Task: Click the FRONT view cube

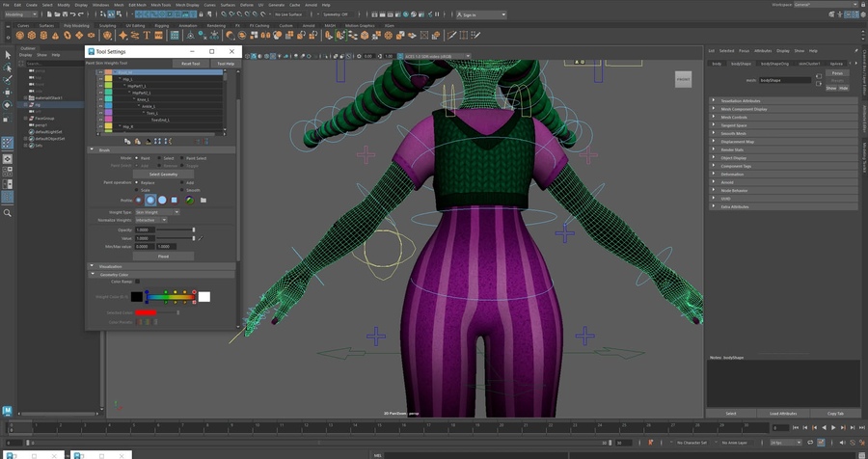Action: [x=683, y=79]
